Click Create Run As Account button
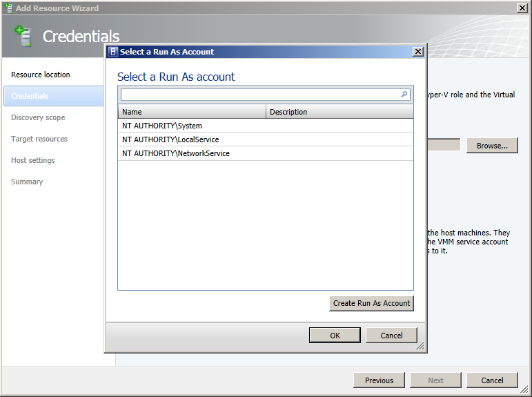The height and width of the screenshot is (397, 532). 371,303
